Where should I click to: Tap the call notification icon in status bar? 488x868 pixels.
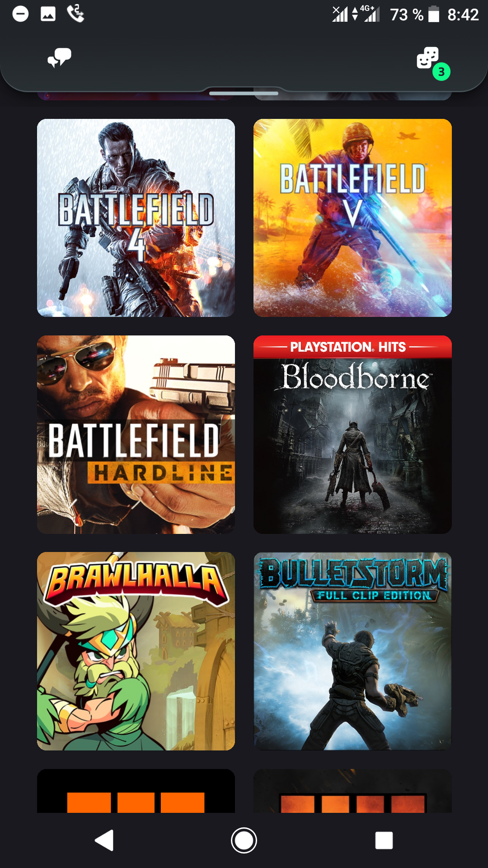75,14
